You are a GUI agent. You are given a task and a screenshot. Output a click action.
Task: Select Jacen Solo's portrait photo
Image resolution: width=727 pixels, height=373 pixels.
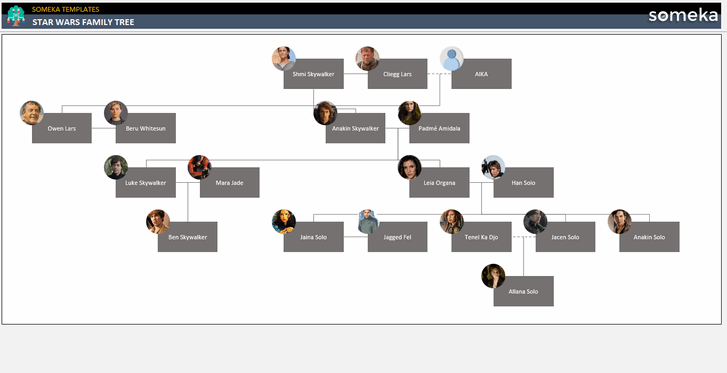(536, 221)
